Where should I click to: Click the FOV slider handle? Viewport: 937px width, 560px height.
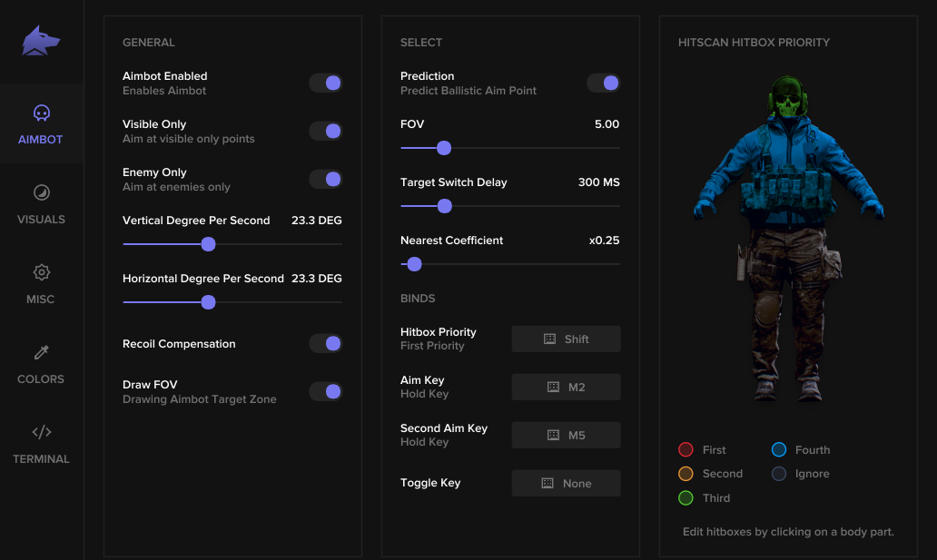click(444, 148)
